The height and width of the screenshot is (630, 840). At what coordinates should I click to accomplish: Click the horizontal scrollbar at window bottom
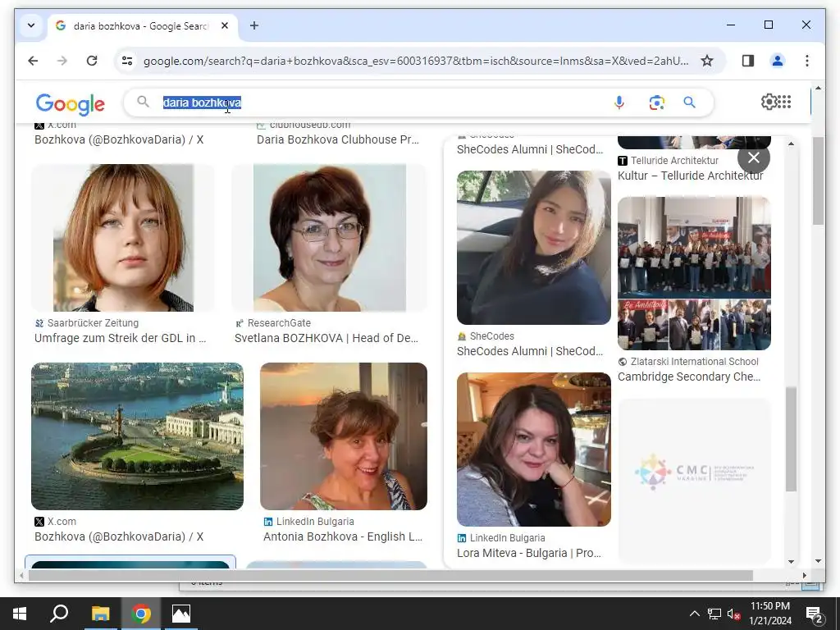[390, 575]
